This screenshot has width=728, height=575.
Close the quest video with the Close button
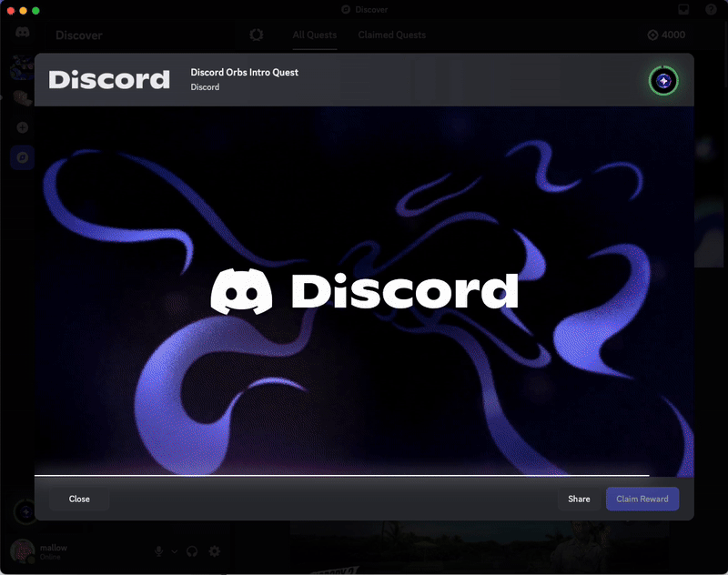pos(79,499)
